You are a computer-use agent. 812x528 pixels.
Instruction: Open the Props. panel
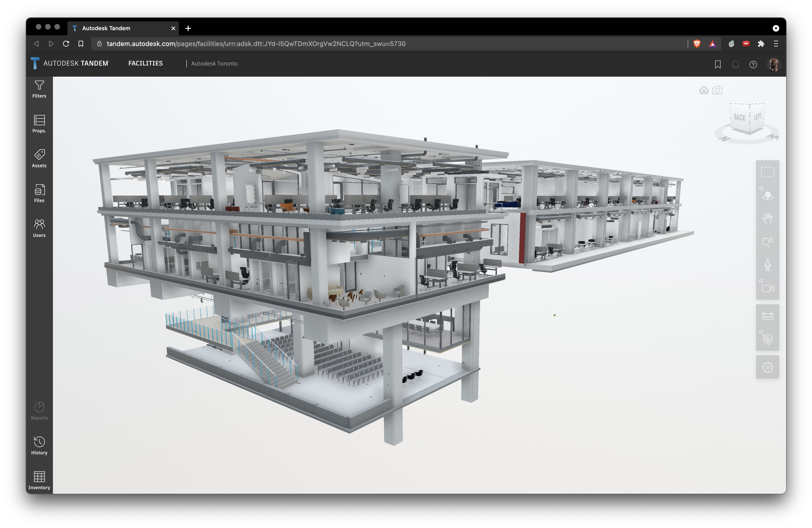tap(39, 124)
